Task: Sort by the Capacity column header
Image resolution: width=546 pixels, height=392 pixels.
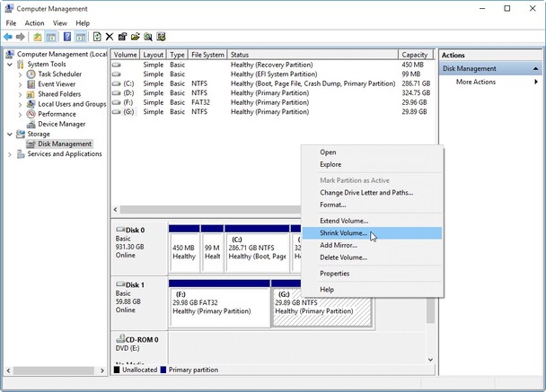Action: pyautogui.click(x=413, y=55)
